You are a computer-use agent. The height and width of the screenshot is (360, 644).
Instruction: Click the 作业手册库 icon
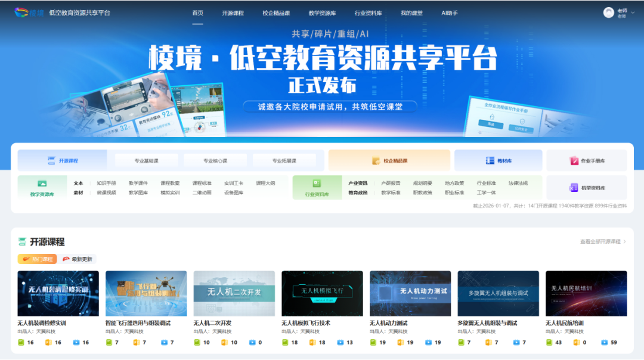(x=574, y=161)
